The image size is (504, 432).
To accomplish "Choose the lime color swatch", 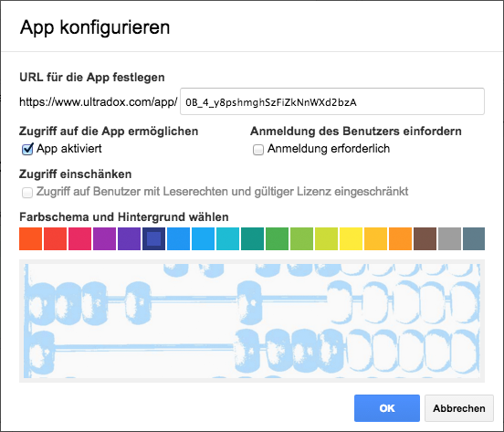I will tap(326, 238).
